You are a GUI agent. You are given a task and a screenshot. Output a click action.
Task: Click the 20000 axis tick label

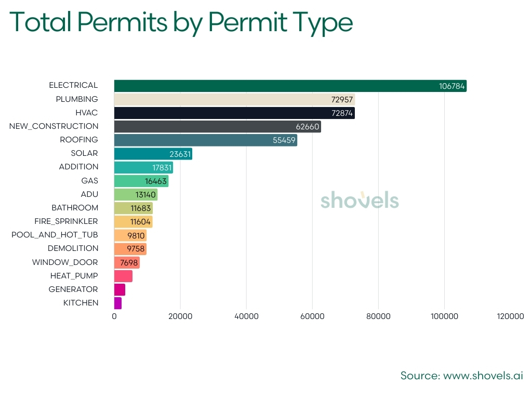[180, 316]
